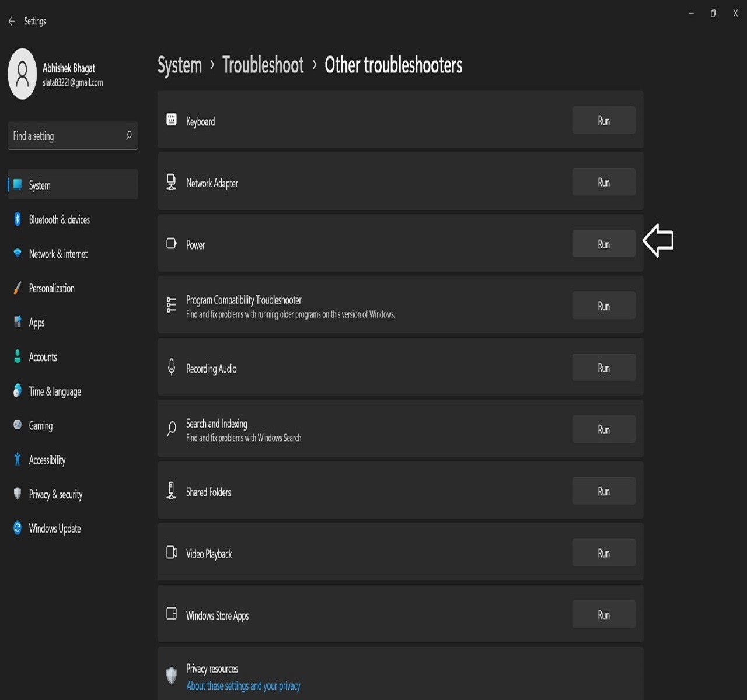747x700 pixels.
Task: Click the back arrow in Settings
Action: (12, 21)
